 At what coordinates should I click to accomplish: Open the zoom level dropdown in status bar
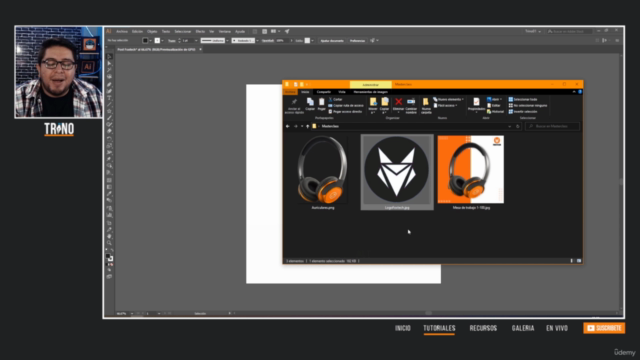click(x=132, y=313)
